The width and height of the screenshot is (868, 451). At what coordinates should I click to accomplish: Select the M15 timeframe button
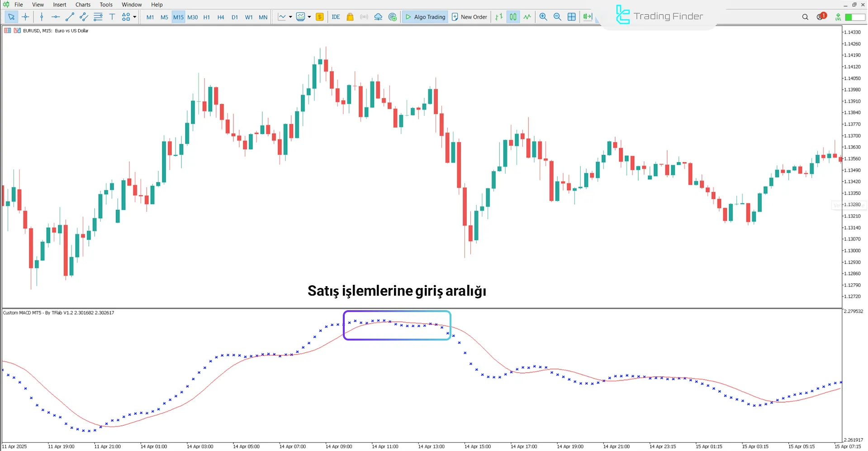179,17
